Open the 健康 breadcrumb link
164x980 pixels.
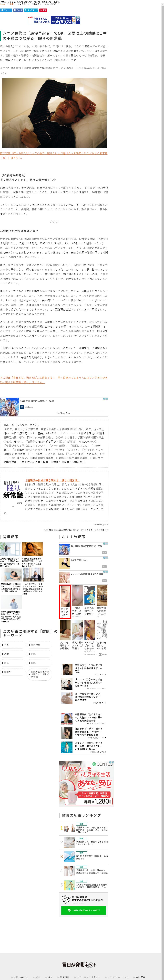point(11,5)
